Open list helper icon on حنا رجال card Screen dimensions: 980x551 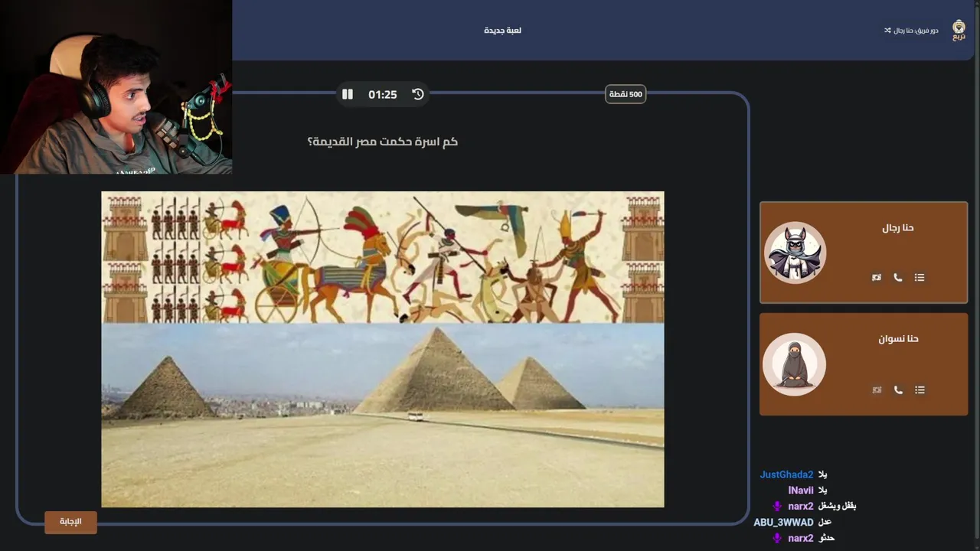[920, 278]
